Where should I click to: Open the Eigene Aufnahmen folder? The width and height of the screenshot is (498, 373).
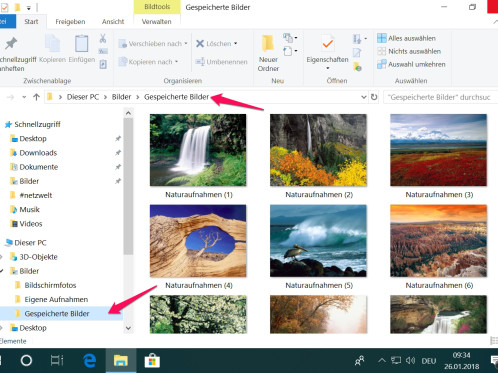pyautogui.click(x=56, y=299)
